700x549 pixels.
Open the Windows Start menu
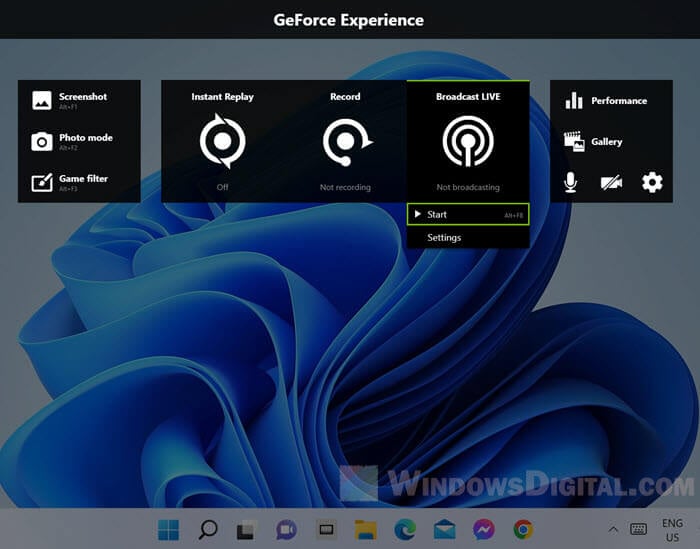[x=168, y=530]
